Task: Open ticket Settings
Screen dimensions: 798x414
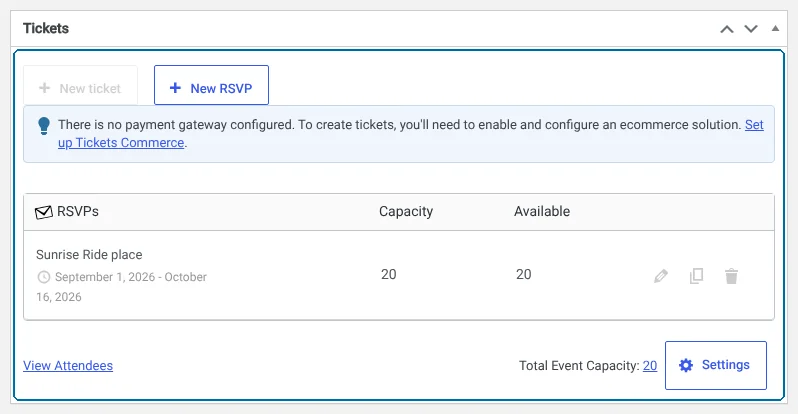Action: point(716,365)
